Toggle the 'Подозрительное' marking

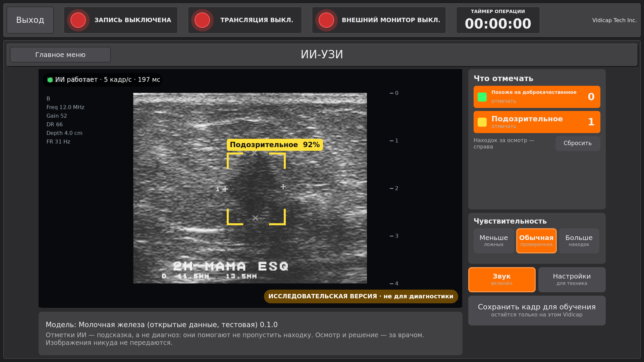pyautogui.click(x=537, y=122)
